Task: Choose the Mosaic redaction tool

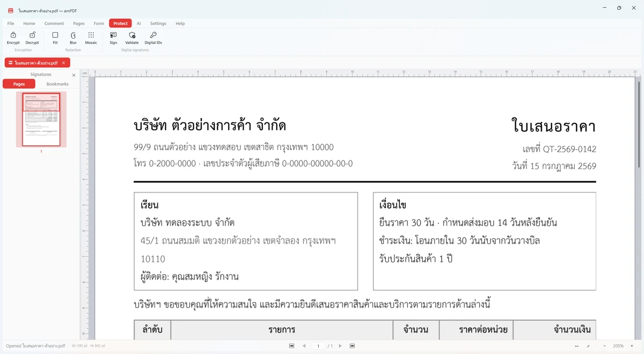Action: [x=91, y=38]
